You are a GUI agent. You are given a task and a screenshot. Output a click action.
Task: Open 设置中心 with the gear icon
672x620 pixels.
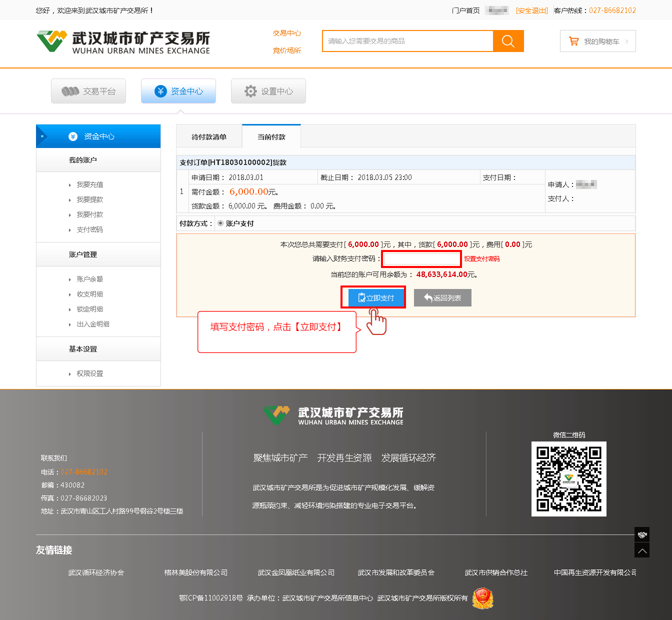coord(268,91)
